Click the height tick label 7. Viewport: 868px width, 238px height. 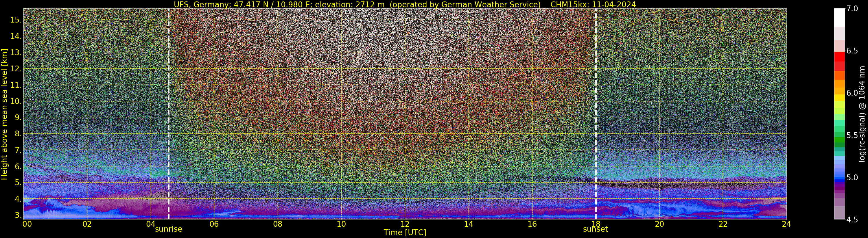coord(18,150)
